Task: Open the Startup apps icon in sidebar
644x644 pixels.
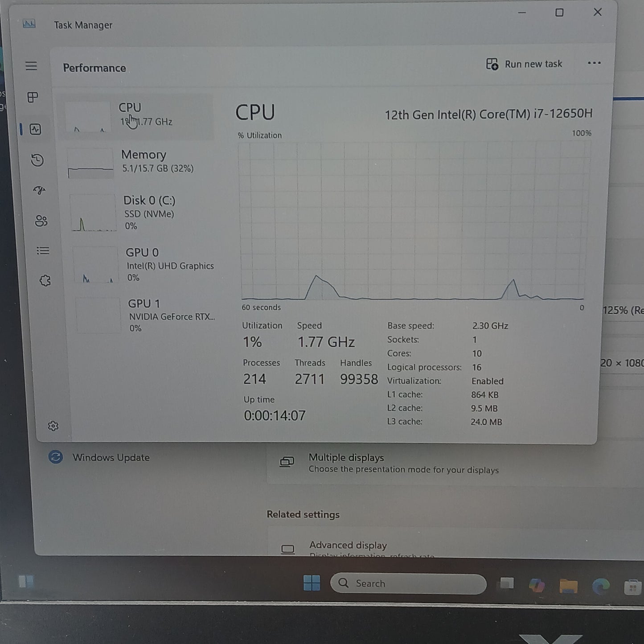Action: coord(39,190)
